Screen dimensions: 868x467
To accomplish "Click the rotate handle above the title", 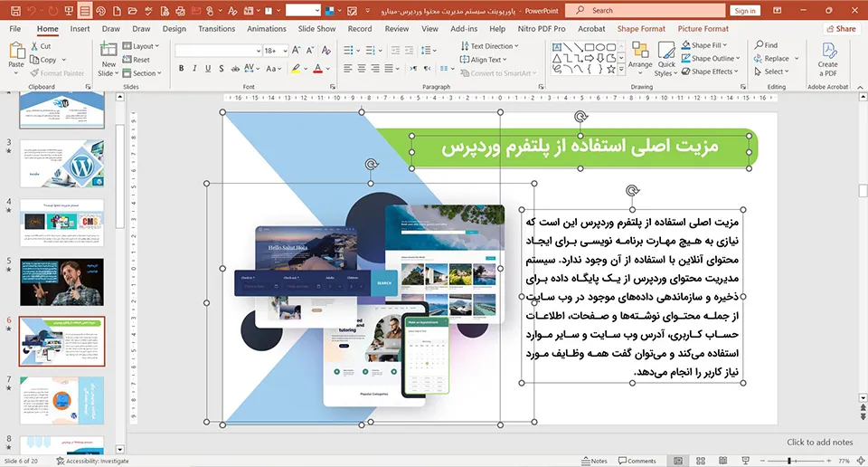I will [580, 117].
